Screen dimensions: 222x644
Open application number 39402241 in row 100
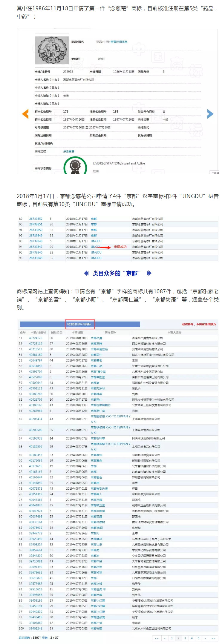click(36, 628)
